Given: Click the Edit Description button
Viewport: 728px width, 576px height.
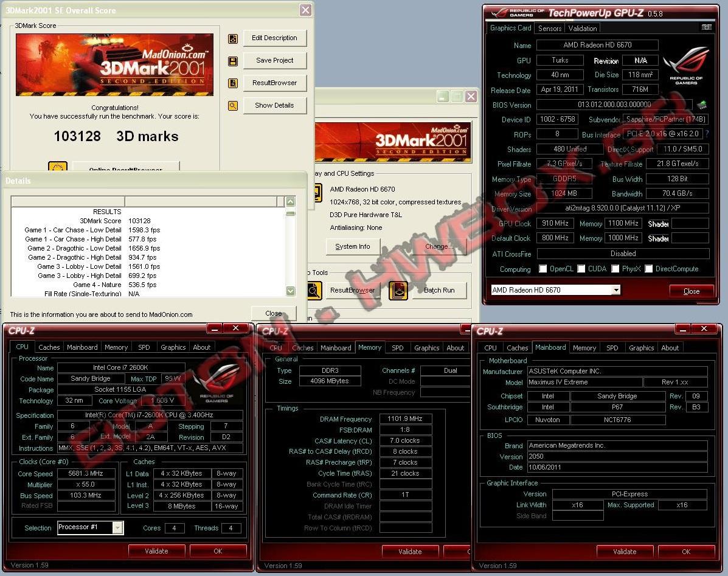Looking at the screenshot, I should pyautogui.click(x=274, y=38).
